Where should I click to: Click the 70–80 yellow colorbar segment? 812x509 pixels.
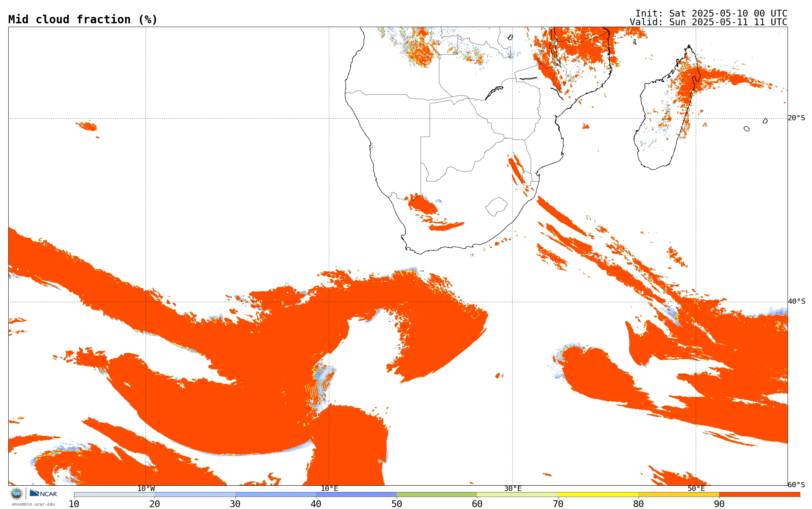(x=598, y=495)
